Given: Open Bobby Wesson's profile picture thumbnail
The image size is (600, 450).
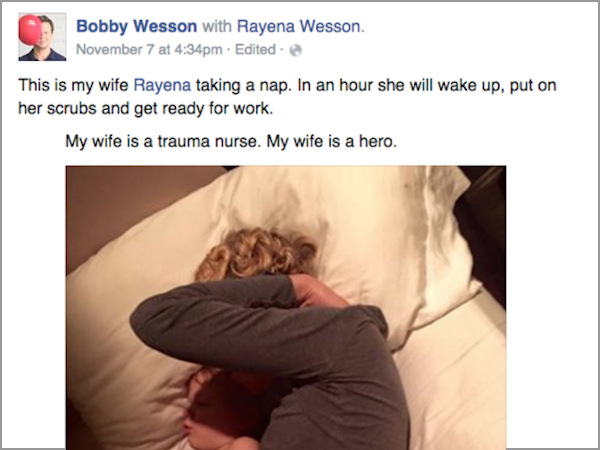Looking at the screenshot, I should point(42,37).
